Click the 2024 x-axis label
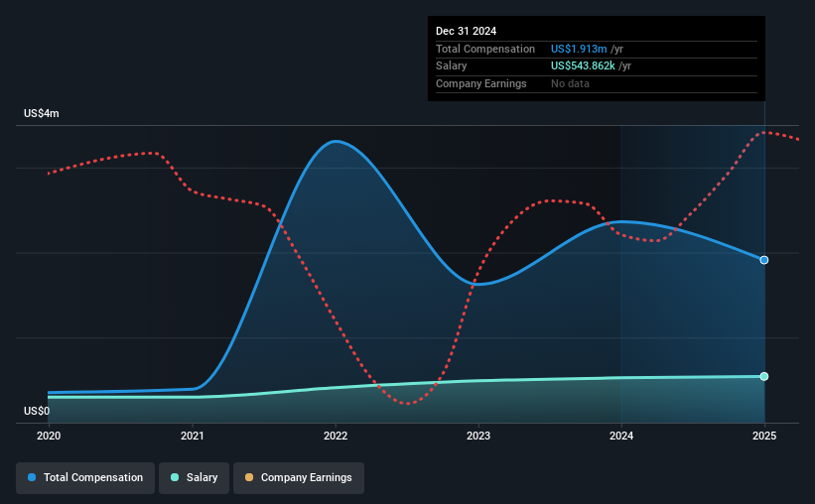The height and width of the screenshot is (504, 815). [x=621, y=436]
